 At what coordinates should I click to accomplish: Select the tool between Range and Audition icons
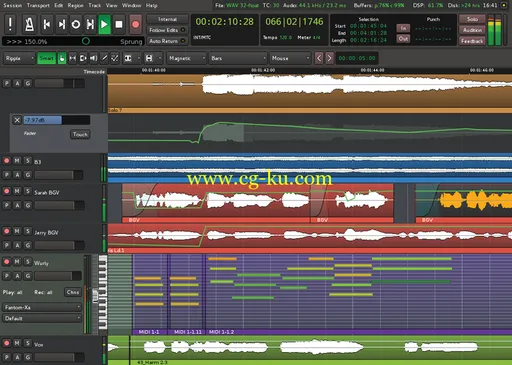point(83,58)
